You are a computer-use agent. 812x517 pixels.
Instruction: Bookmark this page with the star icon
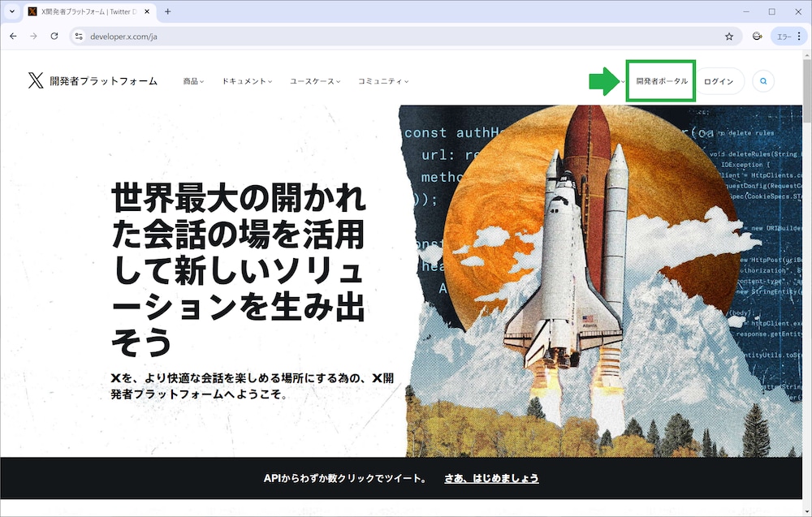[x=729, y=37]
